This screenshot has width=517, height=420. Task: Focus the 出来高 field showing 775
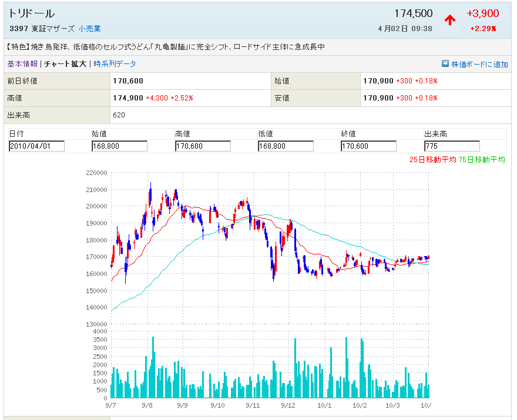click(452, 146)
